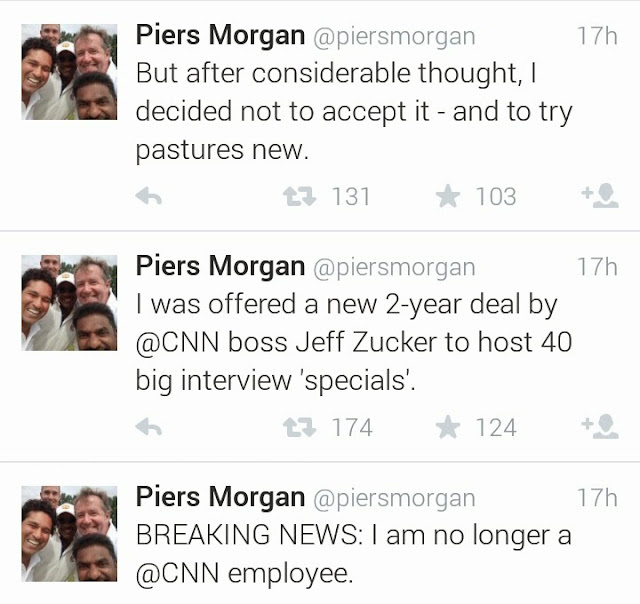The image size is (640, 604).
Task: Open avatar photo on the second tweet
Action: (x=69, y=303)
